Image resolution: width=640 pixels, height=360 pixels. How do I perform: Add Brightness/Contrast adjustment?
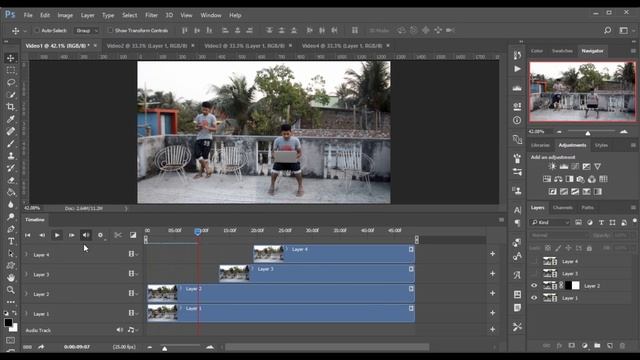pos(552,167)
